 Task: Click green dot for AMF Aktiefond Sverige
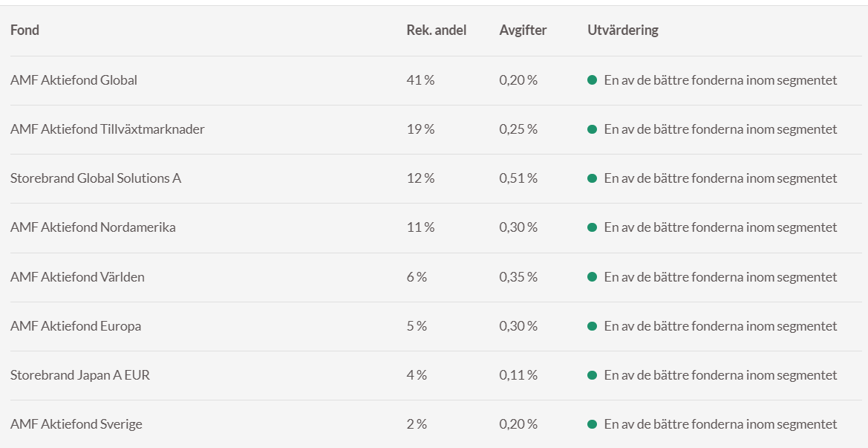click(592, 424)
